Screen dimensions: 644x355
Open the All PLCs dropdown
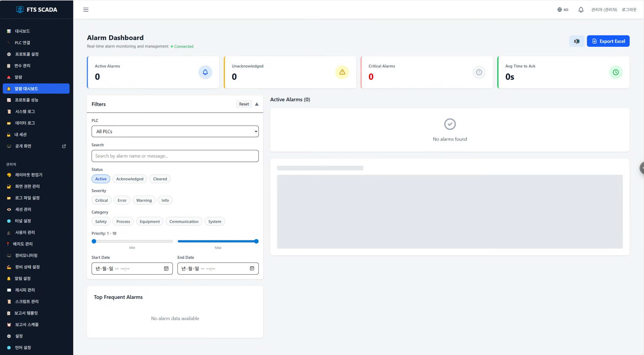[x=175, y=132]
